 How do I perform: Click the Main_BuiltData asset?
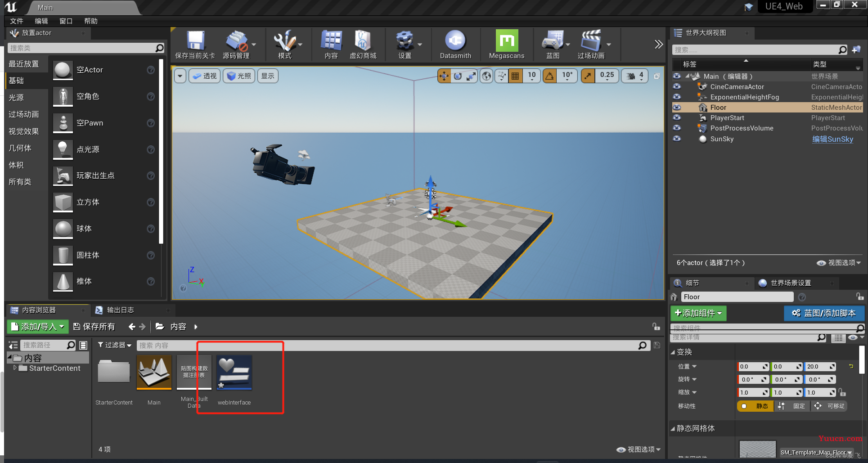coord(194,373)
